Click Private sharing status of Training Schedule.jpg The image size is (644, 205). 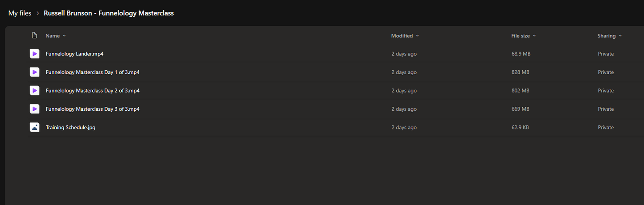click(606, 127)
